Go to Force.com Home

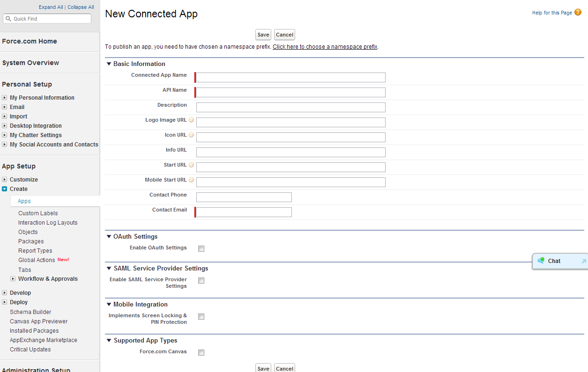[x=30, y=41]
